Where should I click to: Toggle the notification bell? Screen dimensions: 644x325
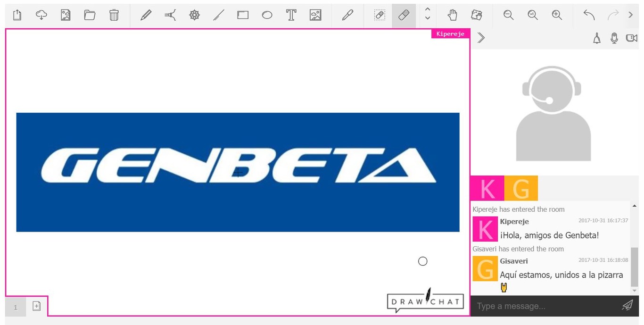point(597,38)
